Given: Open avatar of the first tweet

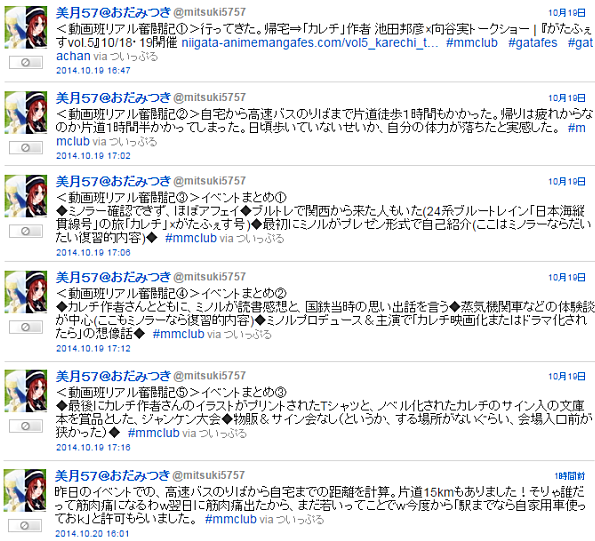Looking at the screenshot, I should coord(26,27).
